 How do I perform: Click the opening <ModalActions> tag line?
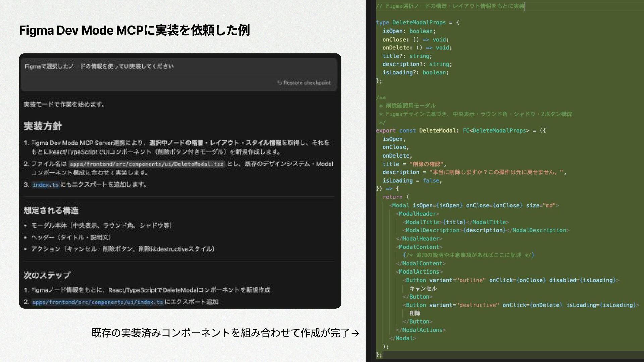point(419,272)
